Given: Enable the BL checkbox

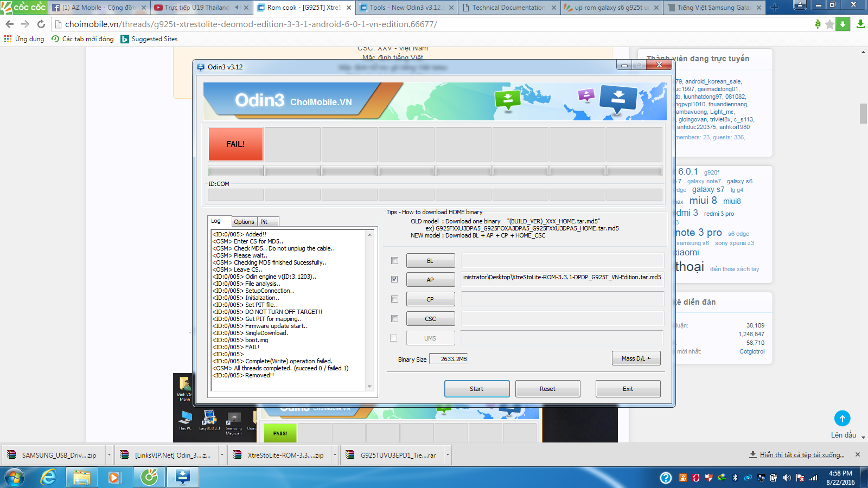Looking at the screenshot, I should (394, 261).
